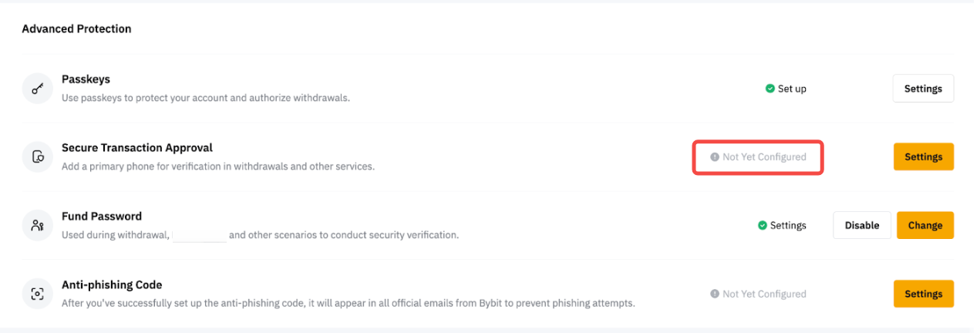Open Secure Transaction Approval Settings button

(x=923, y=157)
